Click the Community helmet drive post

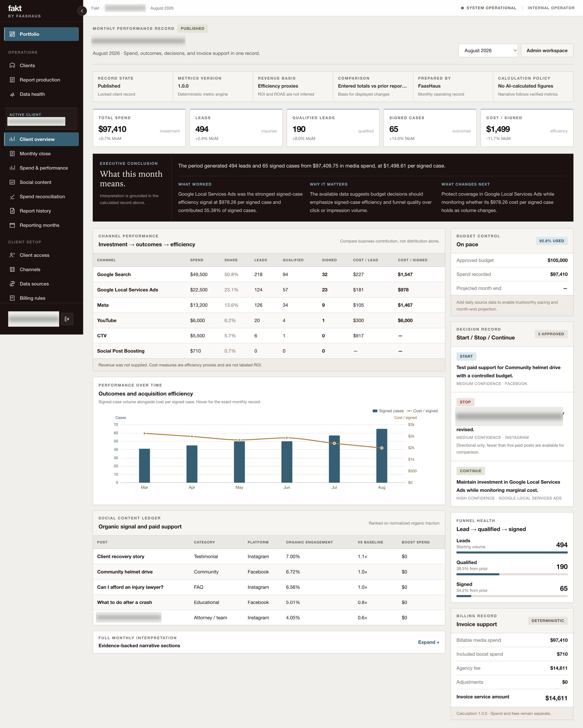(x=125, y=572)
